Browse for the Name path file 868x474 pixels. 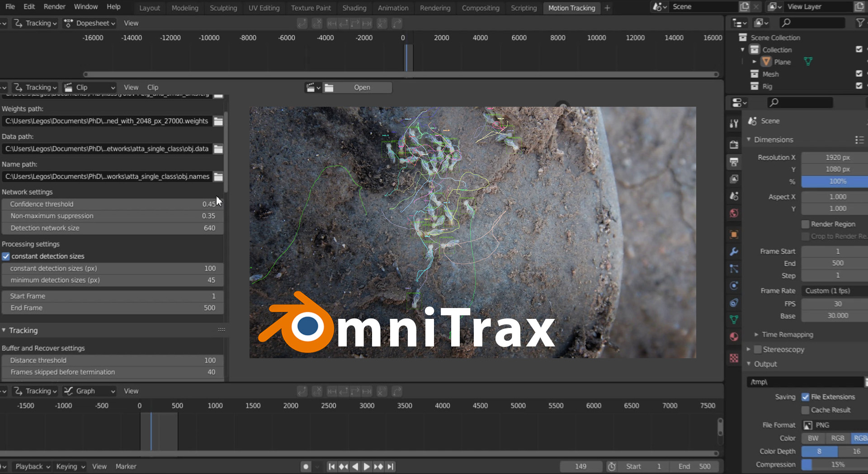218,177
